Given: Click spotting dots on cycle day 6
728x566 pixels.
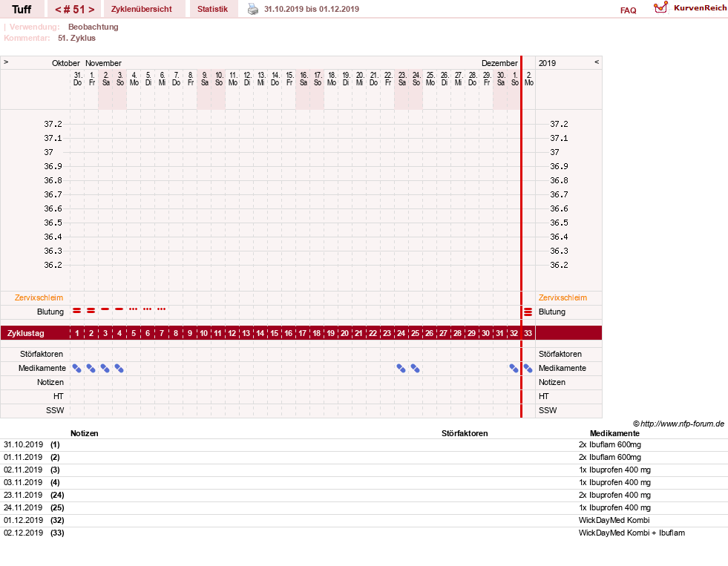Looking at the screenshot, I should click(x=147, y=309).
